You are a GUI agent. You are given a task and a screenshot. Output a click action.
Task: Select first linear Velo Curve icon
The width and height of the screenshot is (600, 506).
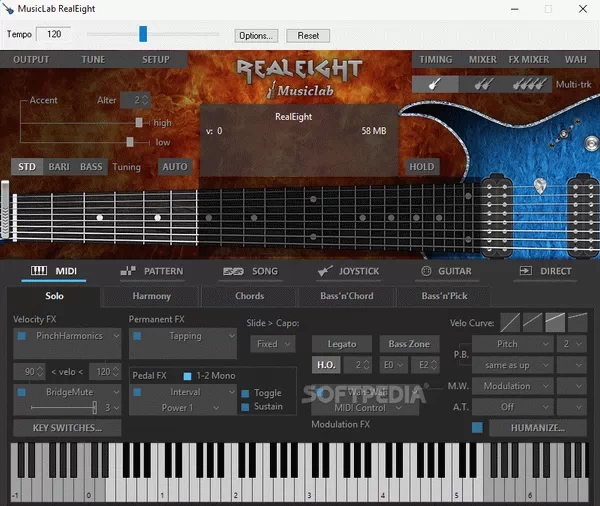coord(510,322)
